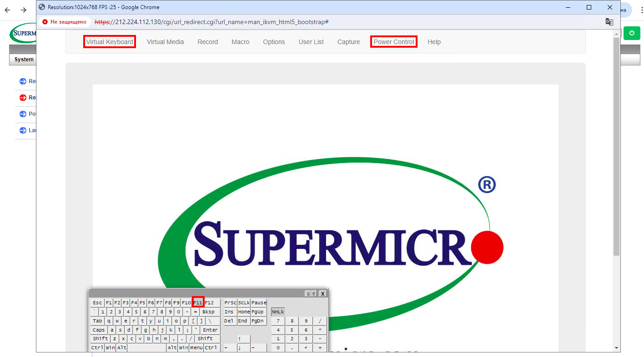The image size is (644, 357).
Task: Select the System tab in background page
Action: 24,59
